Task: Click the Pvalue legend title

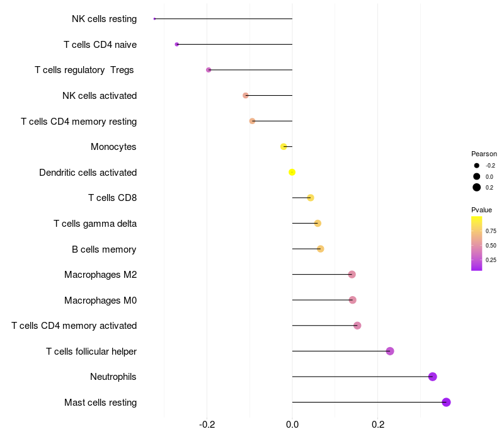Action: [x=481, y=210]
